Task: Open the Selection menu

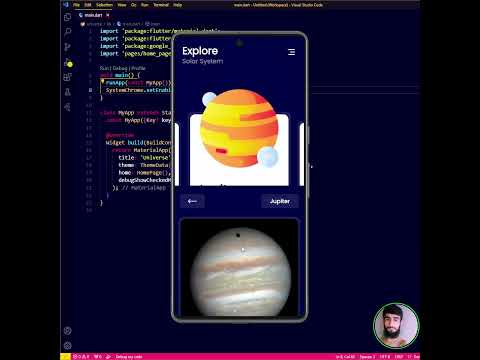Action: [x=104, y=5]
